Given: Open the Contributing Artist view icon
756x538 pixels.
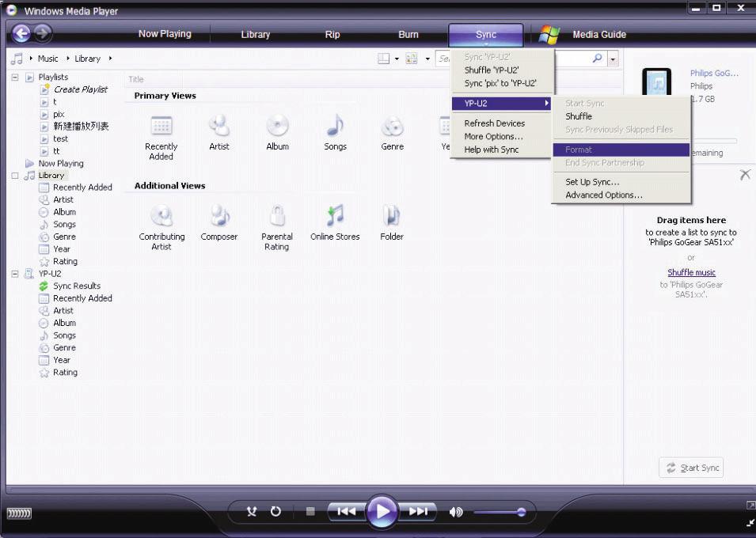Looking at the screenshot, I should (x=161, y=215).
